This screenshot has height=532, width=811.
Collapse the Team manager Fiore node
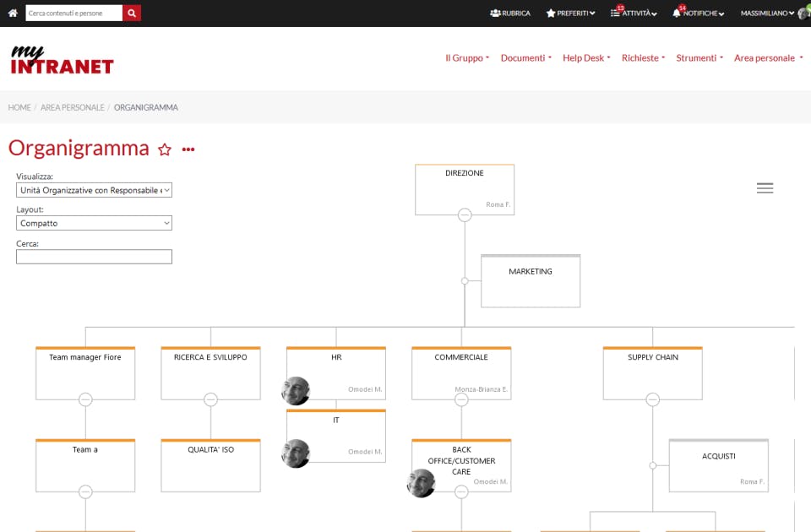(85, 399)
